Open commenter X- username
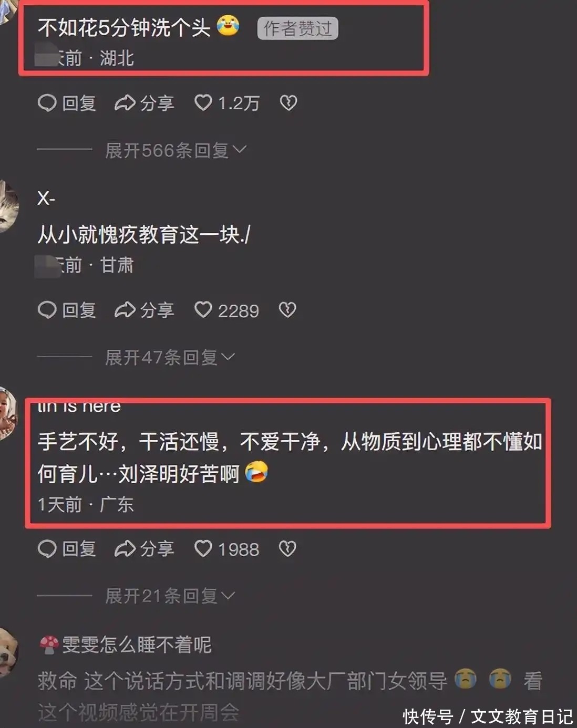This screenshot has width=577, height=728. (46, 198)
